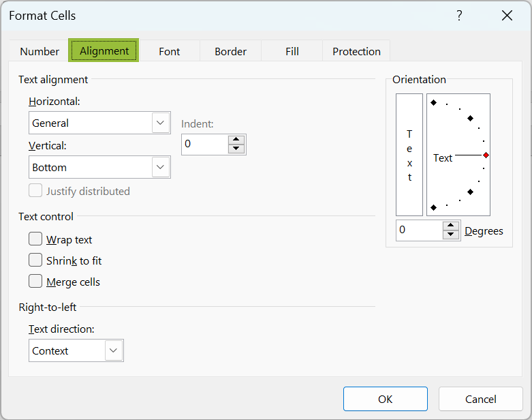Click the red orientation dial handle

pos(486,155)
